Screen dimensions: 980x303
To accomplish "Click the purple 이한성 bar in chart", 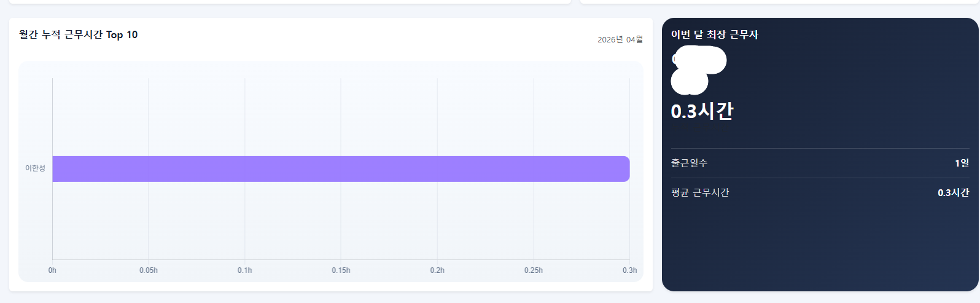I will [341, 169].
